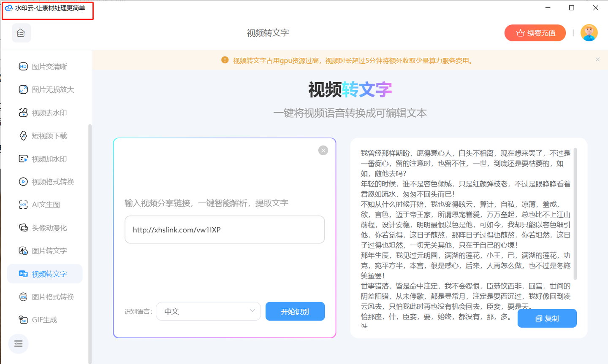608x364 pixels.
Task: Click the dropdown chevron beside 中文
Action: (x=252, y=310)
